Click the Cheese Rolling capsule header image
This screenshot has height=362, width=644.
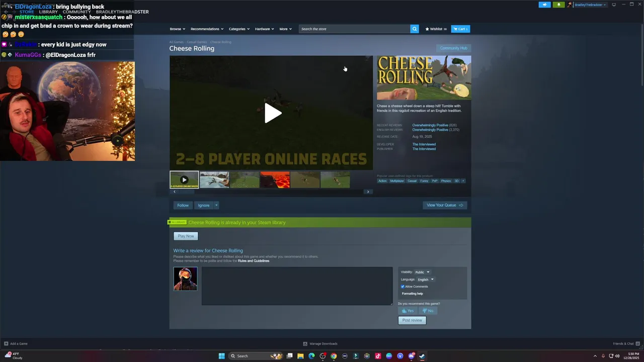[x=424, y=77]
